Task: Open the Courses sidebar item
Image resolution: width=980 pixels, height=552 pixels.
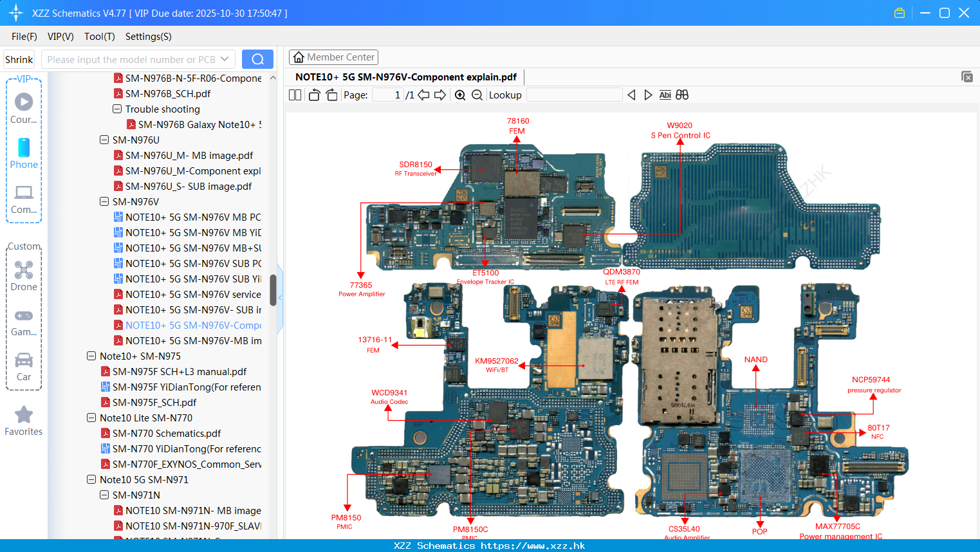Action: coord(24,109)
